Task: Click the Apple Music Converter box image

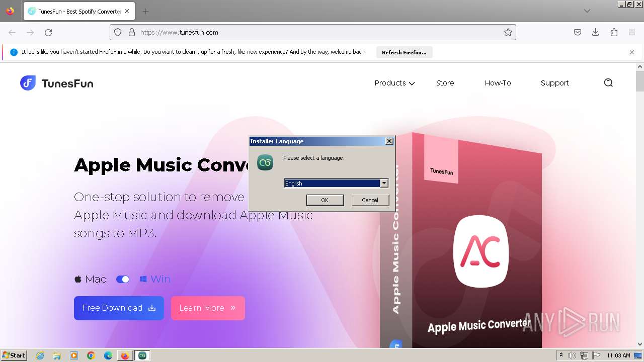Action: click(460, 240)
